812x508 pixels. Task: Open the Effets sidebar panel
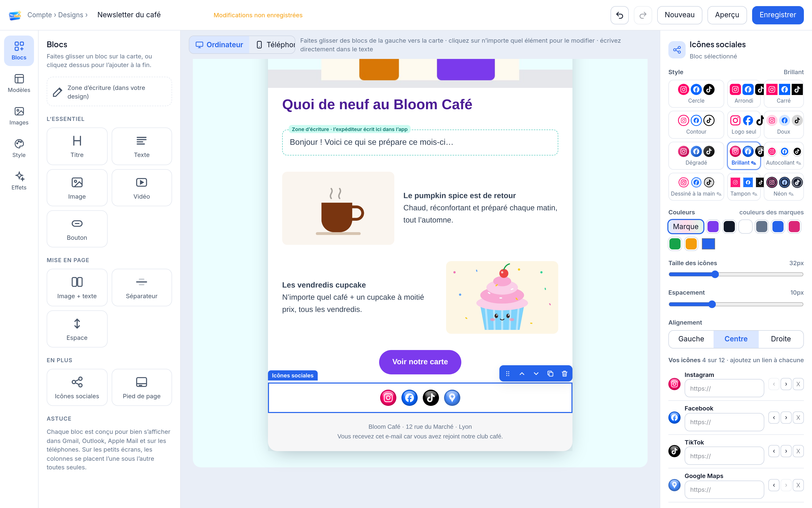[19, 181]
